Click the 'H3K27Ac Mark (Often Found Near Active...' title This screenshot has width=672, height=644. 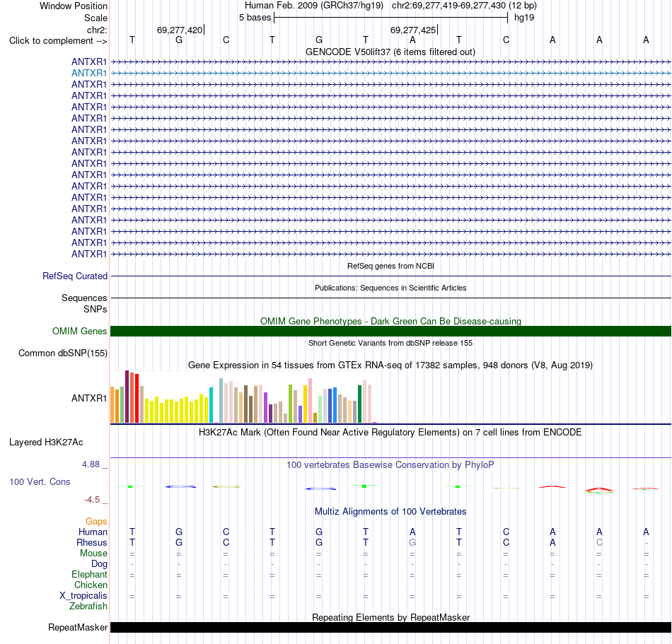390,433
